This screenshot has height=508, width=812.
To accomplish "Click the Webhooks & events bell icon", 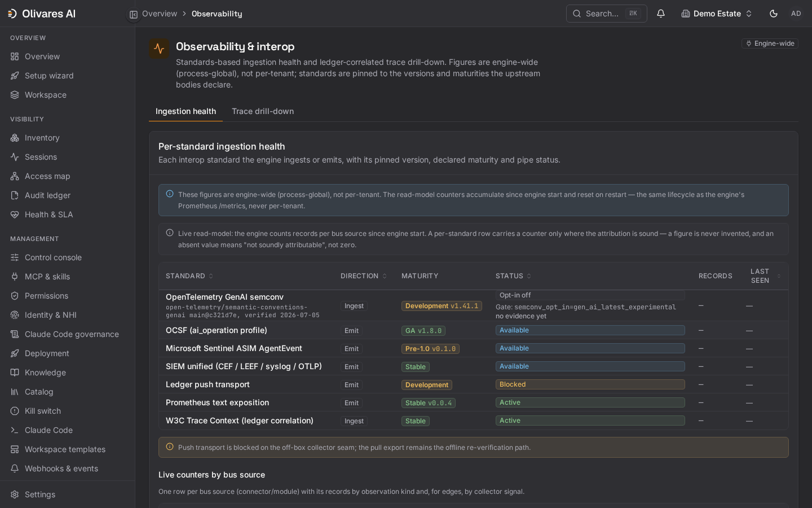I will click(x=15, y=468).
